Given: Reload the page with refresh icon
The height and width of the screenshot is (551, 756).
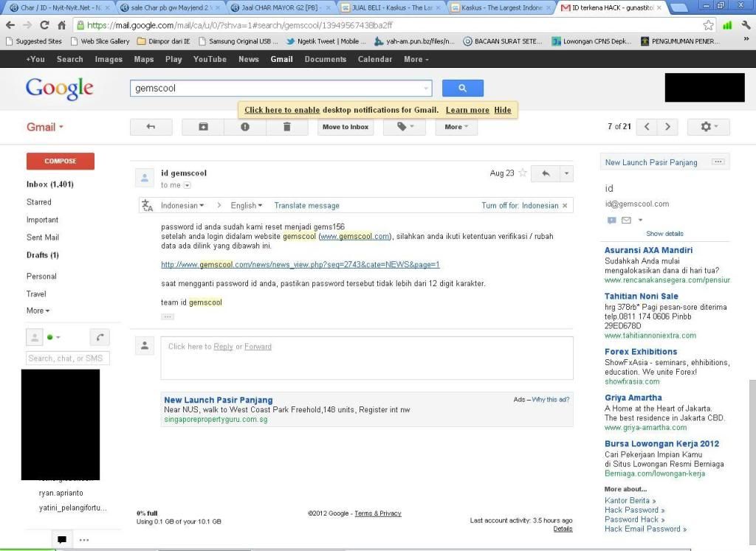Looking at the screenshot, I should tap(44, 25).
